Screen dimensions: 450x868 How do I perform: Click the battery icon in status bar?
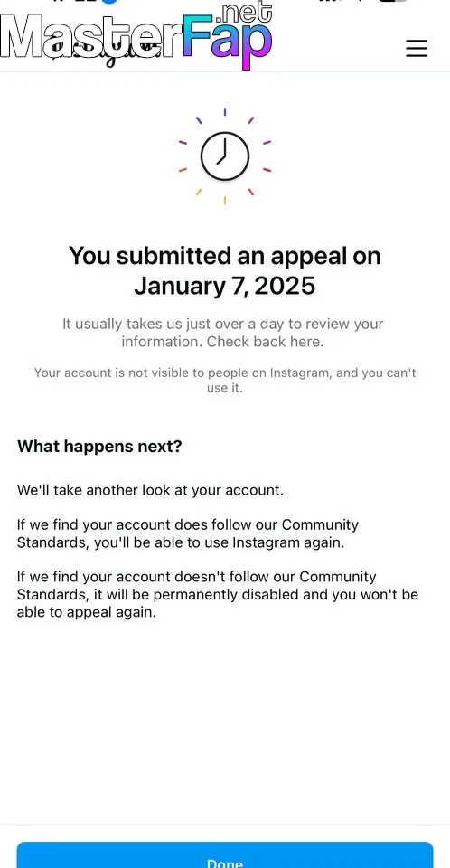point(394,1)
